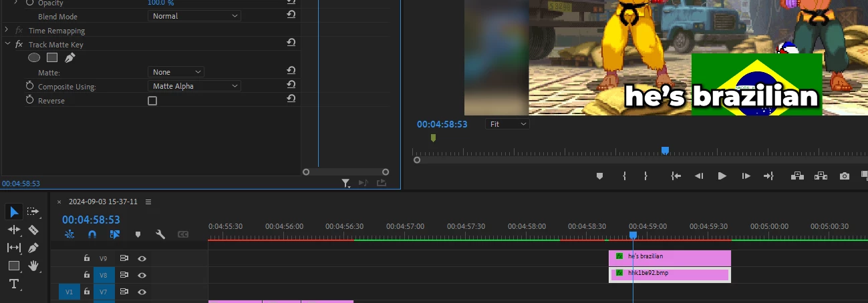Select the hhk1be92.bmp clip on V8
The image size is (868, 303).
pos(670,274)
